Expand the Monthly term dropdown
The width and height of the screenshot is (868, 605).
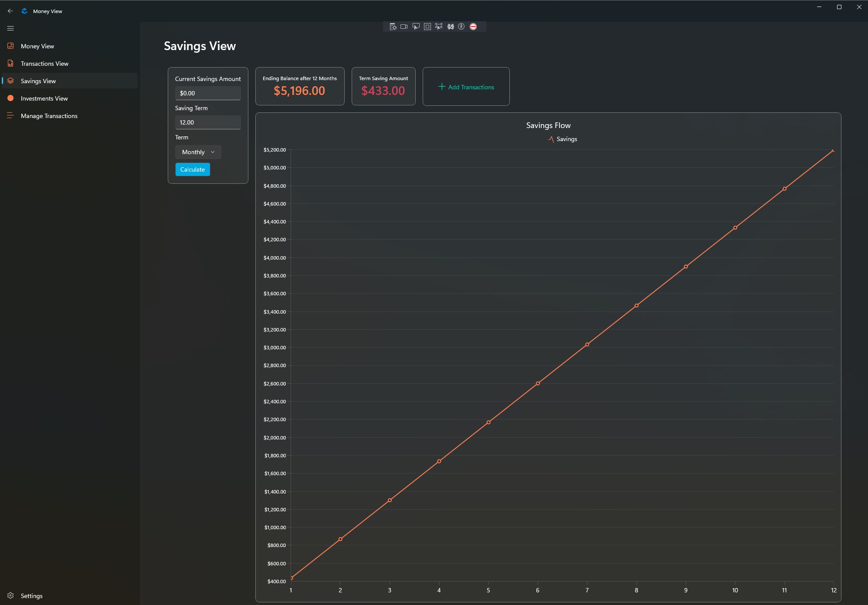198,152
